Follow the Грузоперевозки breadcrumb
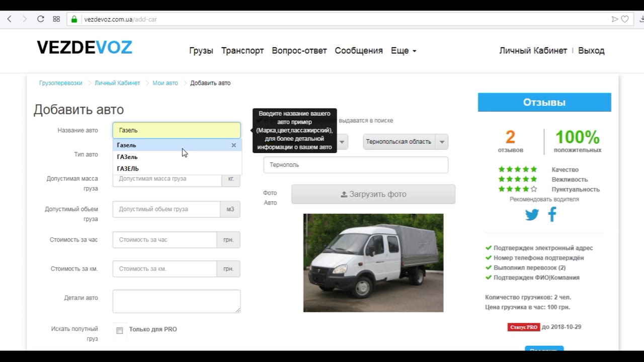Viewport: 644px width, 362px height. coord(60,83)
